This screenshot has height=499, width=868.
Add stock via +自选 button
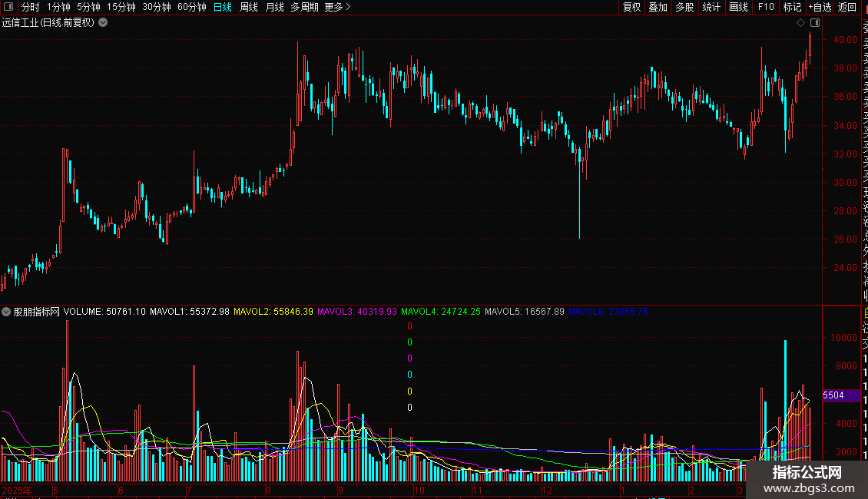pyautogui.click(x=820, y=7)
